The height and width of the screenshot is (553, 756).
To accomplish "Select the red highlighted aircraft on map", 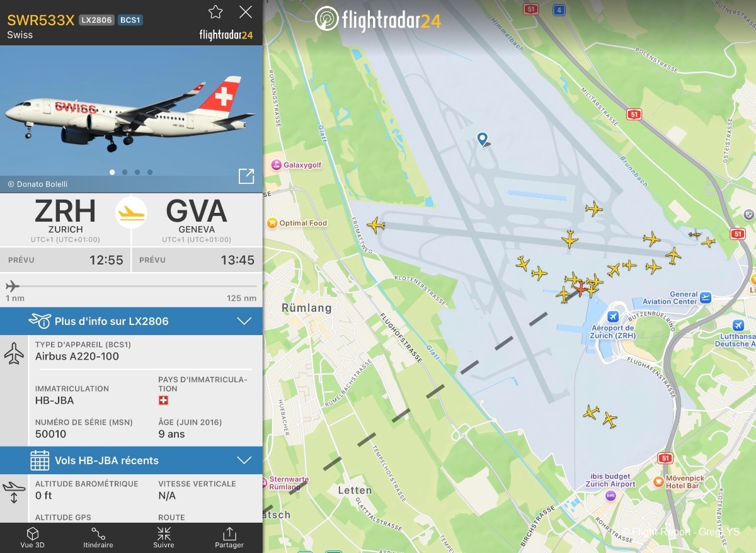I will tap(580, 289).
